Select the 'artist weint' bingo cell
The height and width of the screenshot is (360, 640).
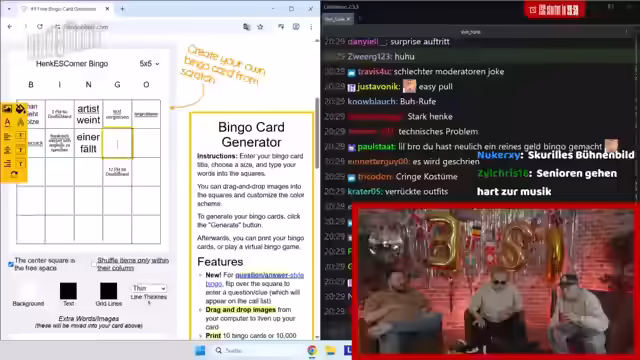click(88, 114)
